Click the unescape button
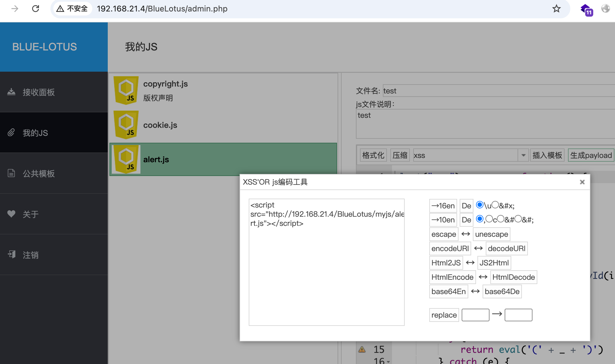Image resolution: width=615 pixels, height=364 pixels. pyautogui.click(x=491, y=234)
